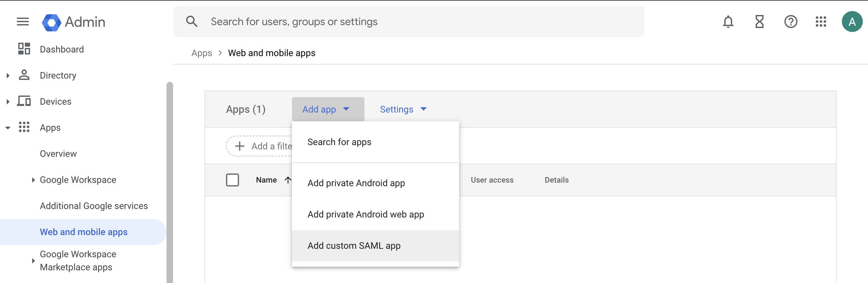
Task: Expand the Google Workspace submenu arrow
Action: (33, 180)
